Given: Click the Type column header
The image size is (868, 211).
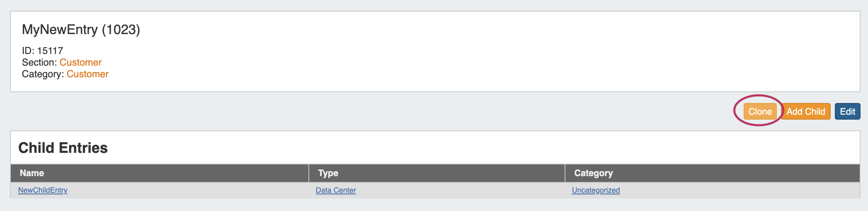Looking at the screenshot, I should (328, 173).
